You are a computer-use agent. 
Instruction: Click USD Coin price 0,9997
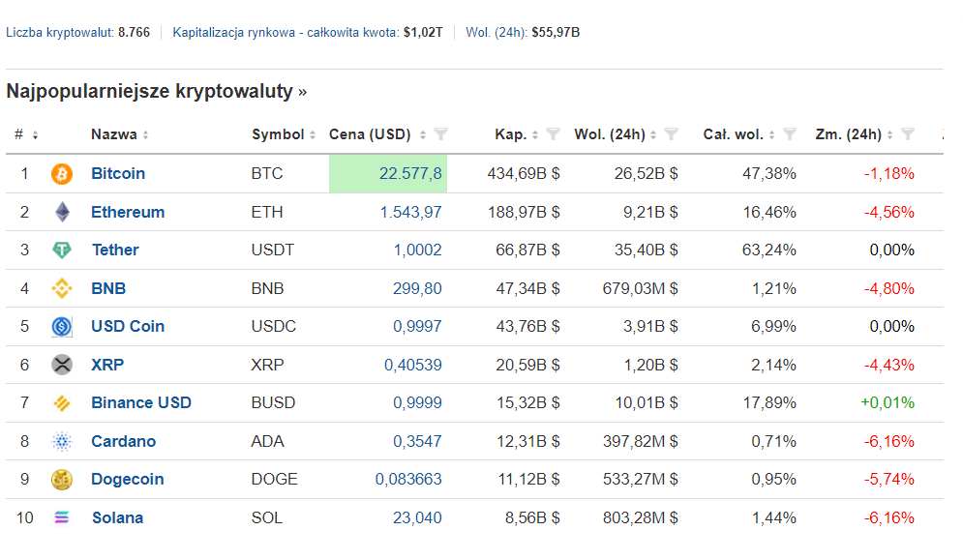coord(417,326)
